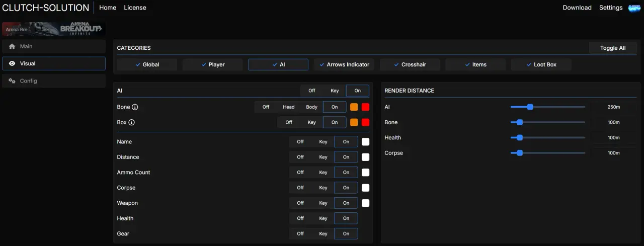This screenshot has width=644, height=246.
Task: Click the Main home icon in sidebar
Action: 12,46
